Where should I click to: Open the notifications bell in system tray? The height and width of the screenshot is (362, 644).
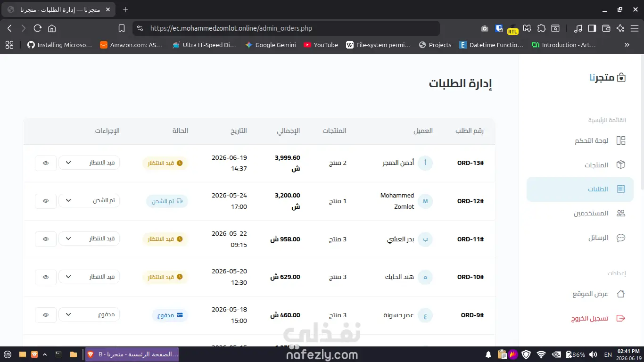tap(488, 354)
